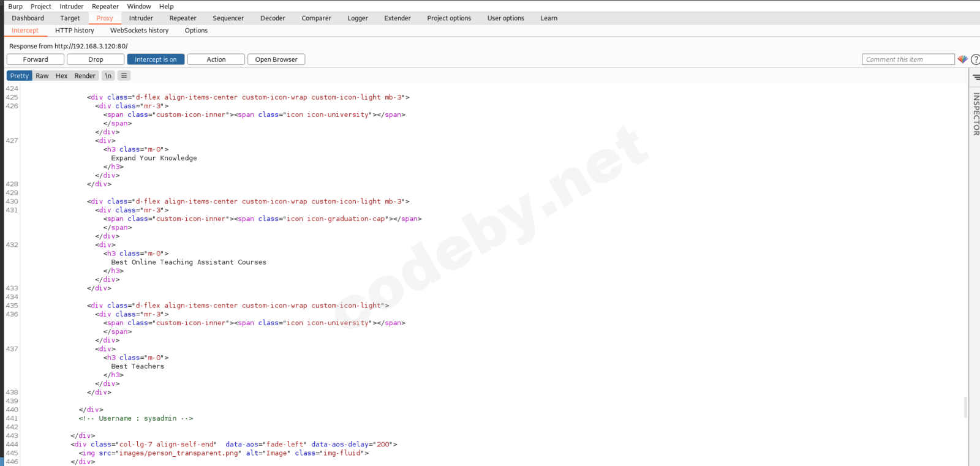
Task: Open the Burp menu
Action: point(15,6)
